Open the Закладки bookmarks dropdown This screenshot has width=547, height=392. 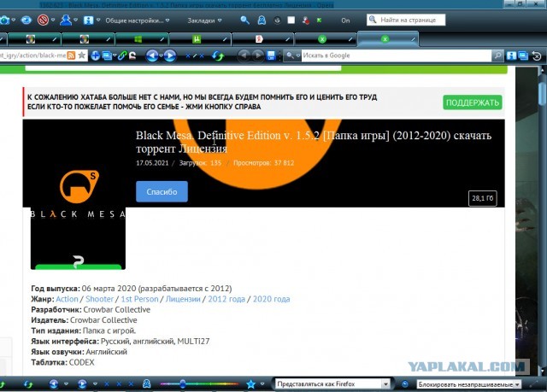point(204,20)
